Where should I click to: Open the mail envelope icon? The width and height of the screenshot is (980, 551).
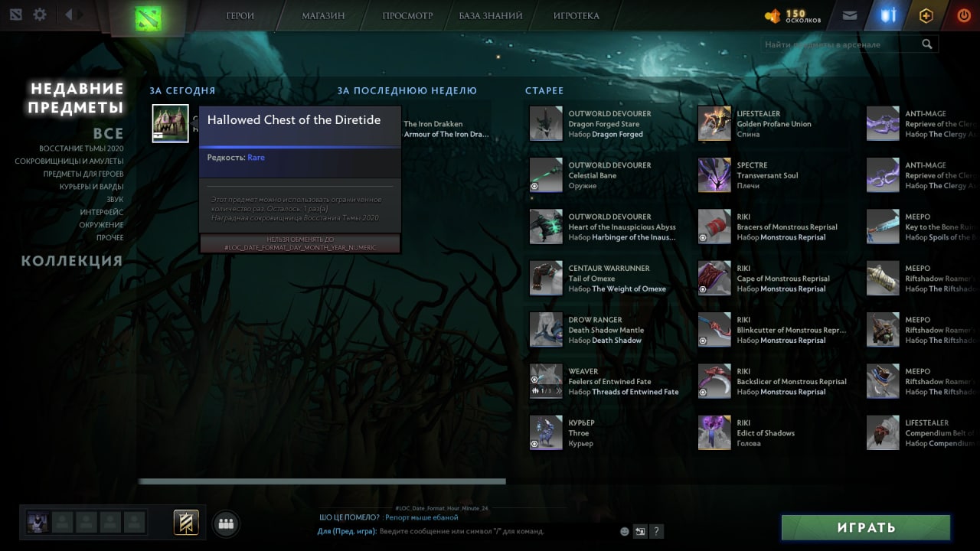click(850, 15)
